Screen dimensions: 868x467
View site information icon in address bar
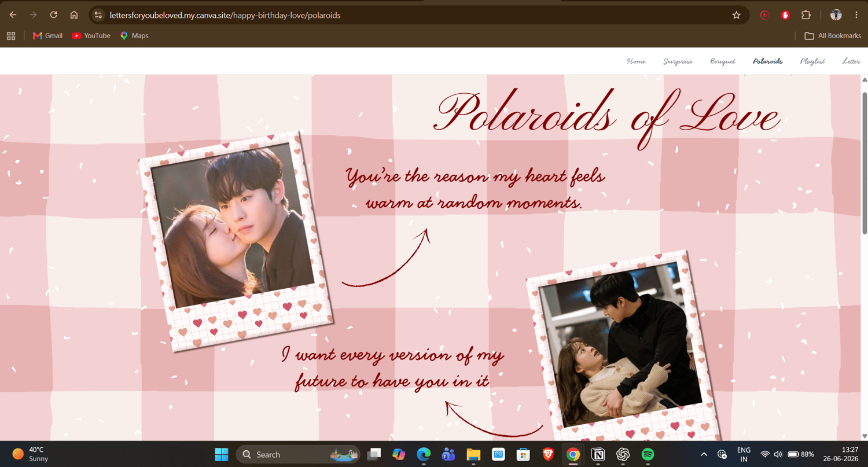pyautogui.click(x=98, y=15)
